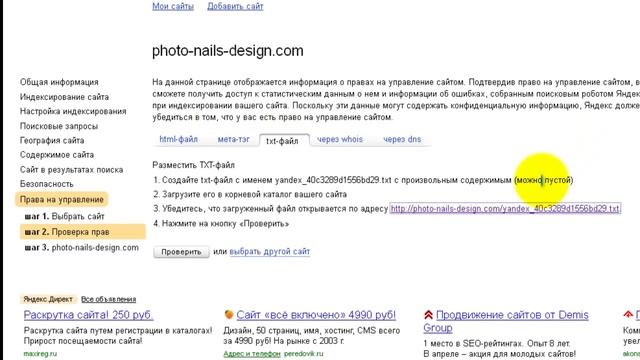The height and width of the screenshot is (360, 640).
Task: Click step 2 Загрузите его в корневой каталог
Action: point(250,194)
